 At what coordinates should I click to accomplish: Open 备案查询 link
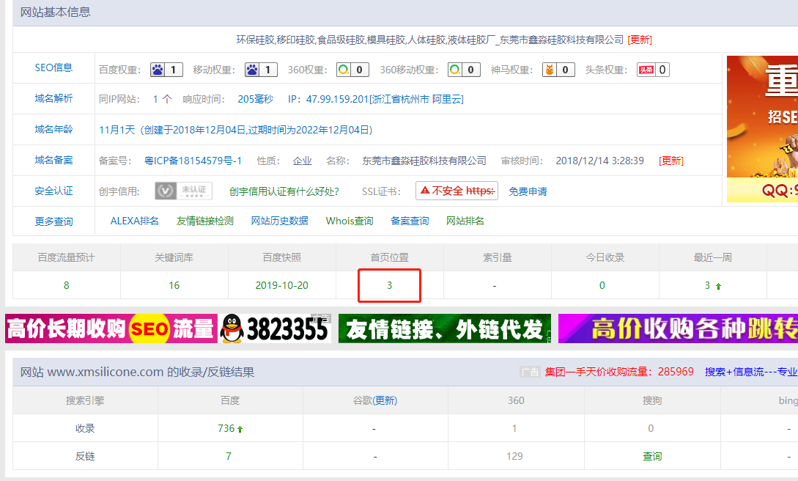[x=410, y=221]
